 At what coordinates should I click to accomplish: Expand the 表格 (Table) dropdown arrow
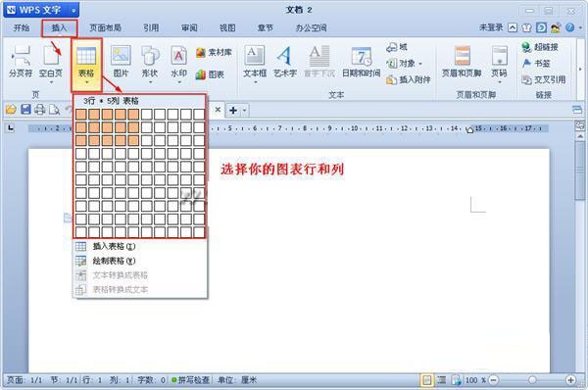tap(86, 82)
